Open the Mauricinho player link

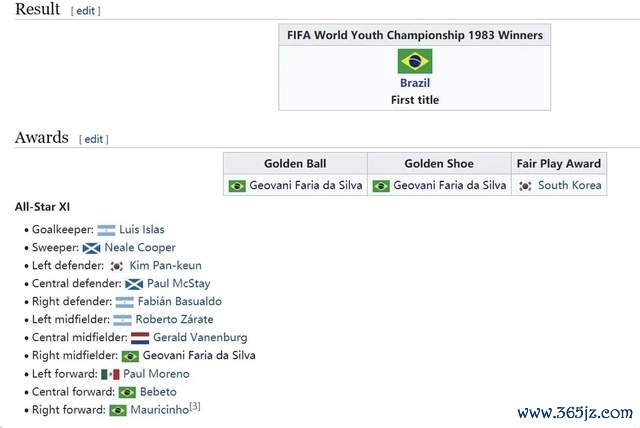160,410
